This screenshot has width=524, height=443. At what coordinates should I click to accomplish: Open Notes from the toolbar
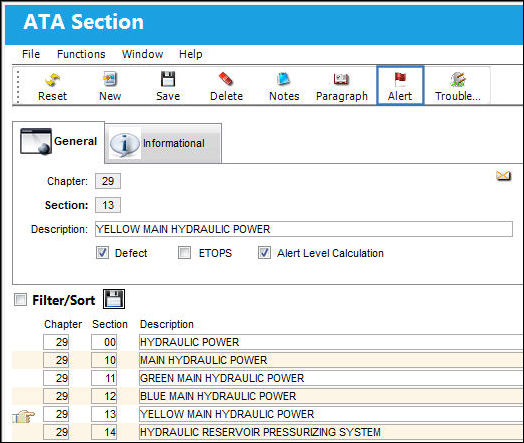(284, 87)
